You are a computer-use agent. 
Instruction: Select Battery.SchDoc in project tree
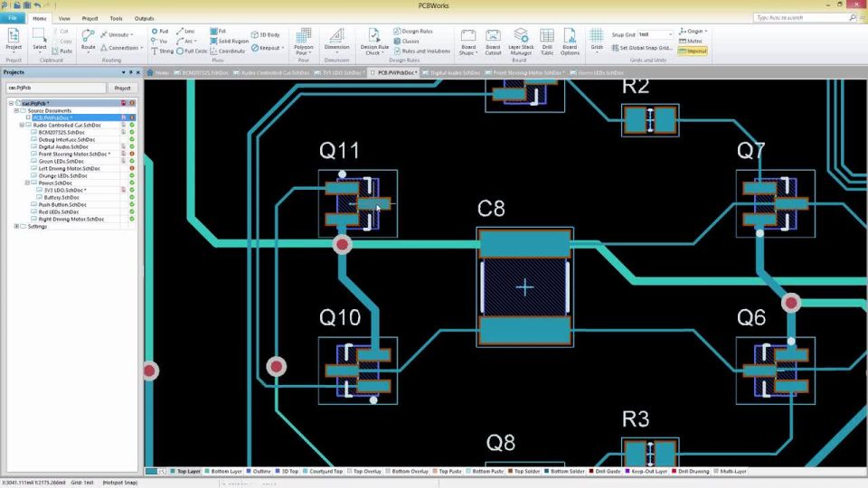(61, 198)
